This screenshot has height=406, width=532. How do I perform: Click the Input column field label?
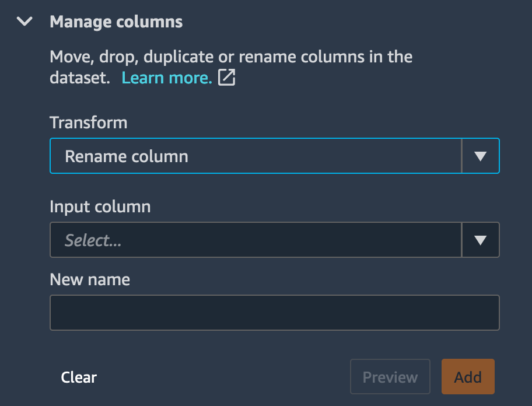pyautogui.click(x=100, y=206)
